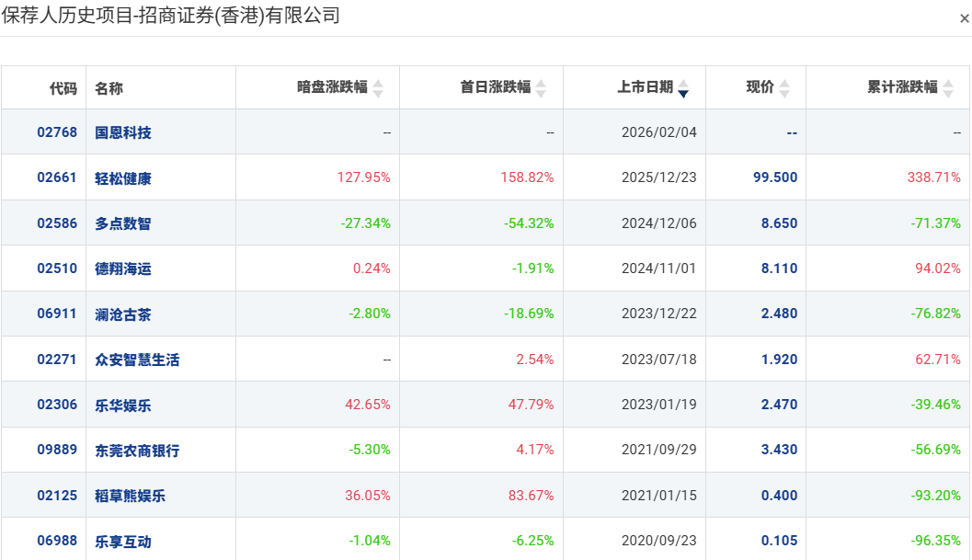This screenshot has width=972, height=560.
Task: Click the 代码 column header
Action: pyautogui.click(x=63, y=88)
